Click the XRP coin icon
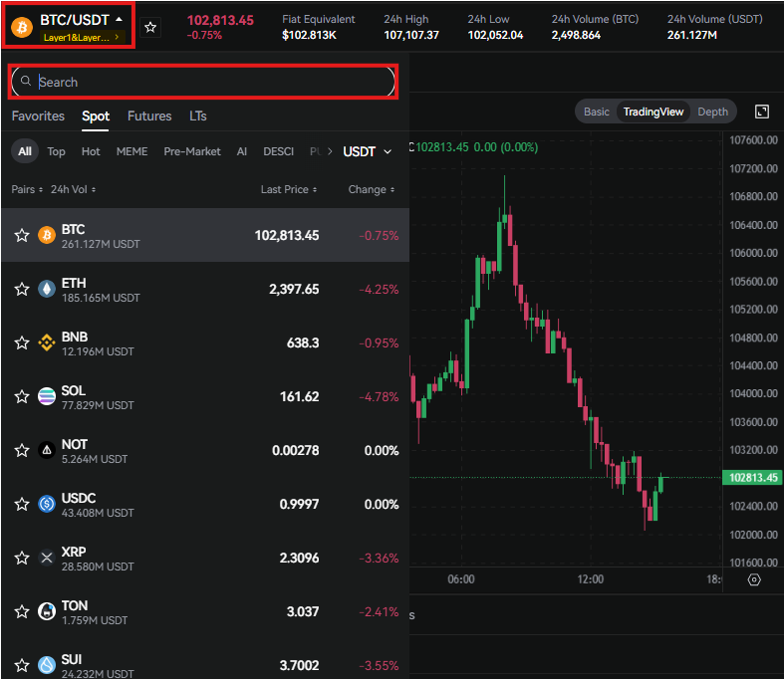 point(47,558)
